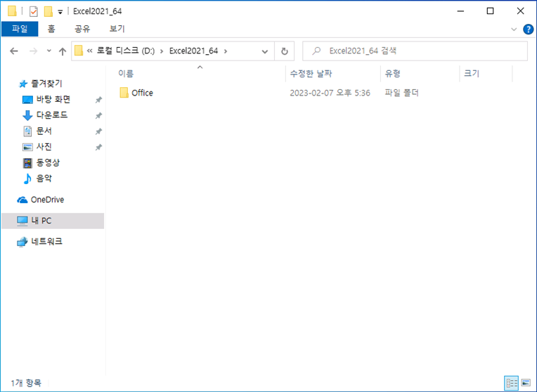Switch to the 홈 ribbon tab
This screenshot has height=392, width=537.
tap(51, 29)
